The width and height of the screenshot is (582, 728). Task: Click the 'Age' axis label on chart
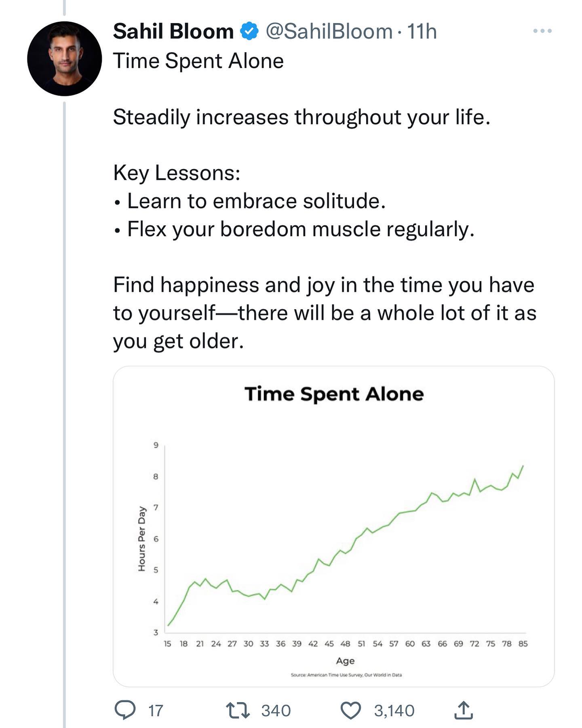point(345,660)
